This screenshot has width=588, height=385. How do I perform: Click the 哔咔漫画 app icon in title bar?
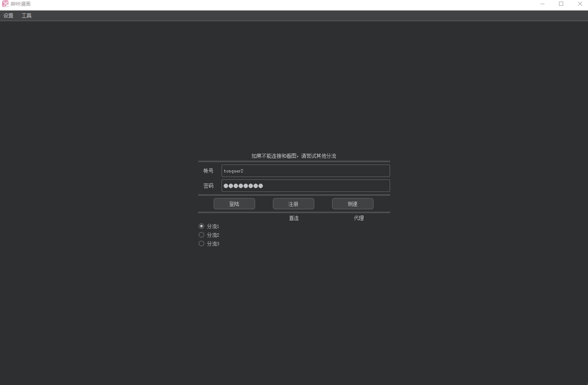pos(5,4)
